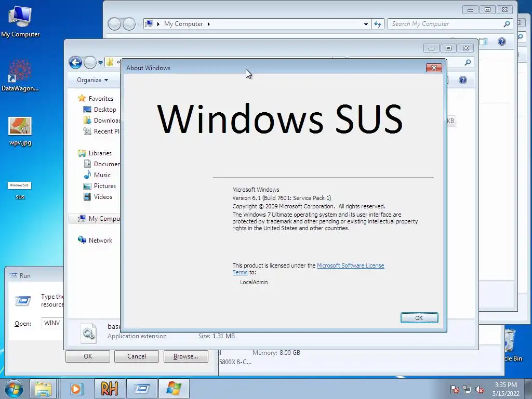The height and width of the screenshot is (399, 532).
Task: Click Action Center flag in system tray
Action: coord(454,389)
